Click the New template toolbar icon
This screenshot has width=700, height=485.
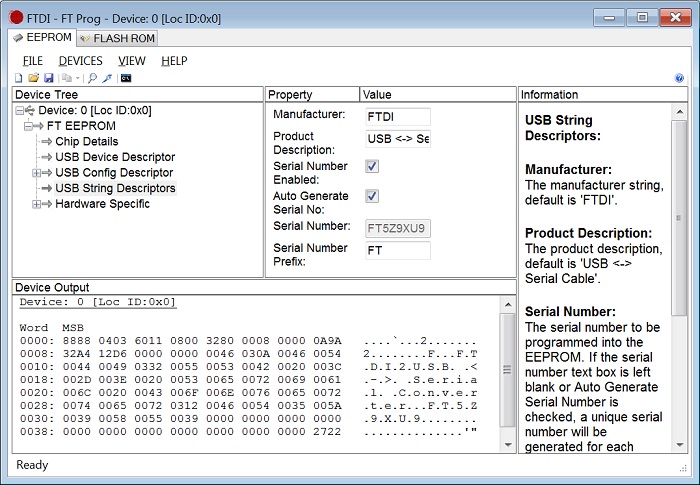pos(18,78)
